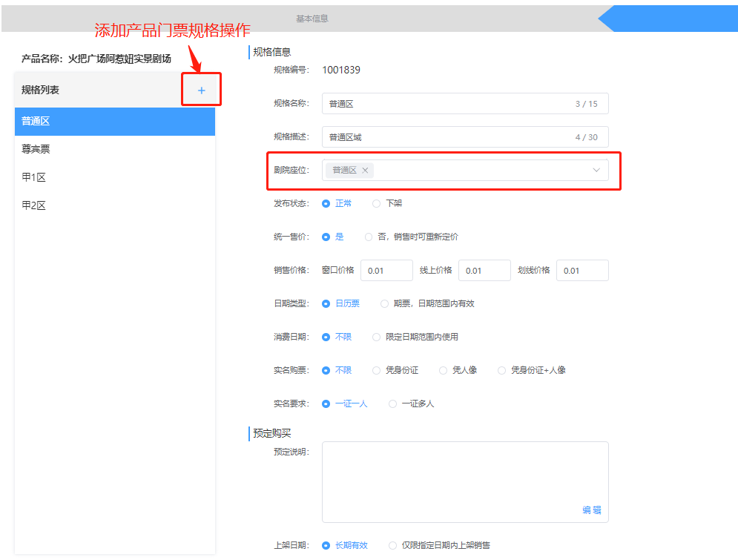Choose 限定日期范围内使用 for 消费日期
Image resolution: width=738 pixels, height=560 pixels.
click(377, 337)
